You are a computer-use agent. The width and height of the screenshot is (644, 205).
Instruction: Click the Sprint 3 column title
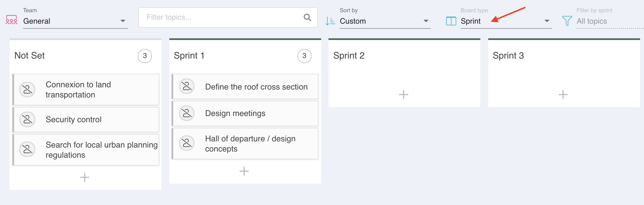click(508, 55)
